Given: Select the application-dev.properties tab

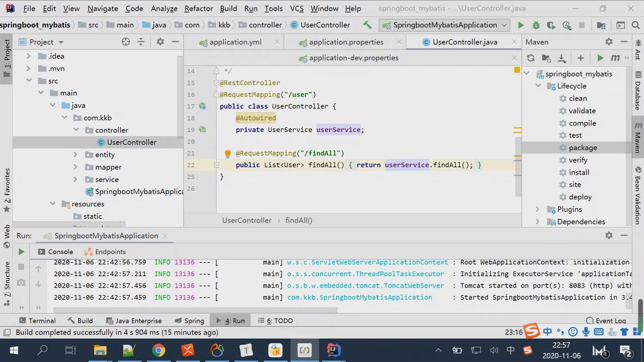Looking at the screenshot, I should point(354,58).
